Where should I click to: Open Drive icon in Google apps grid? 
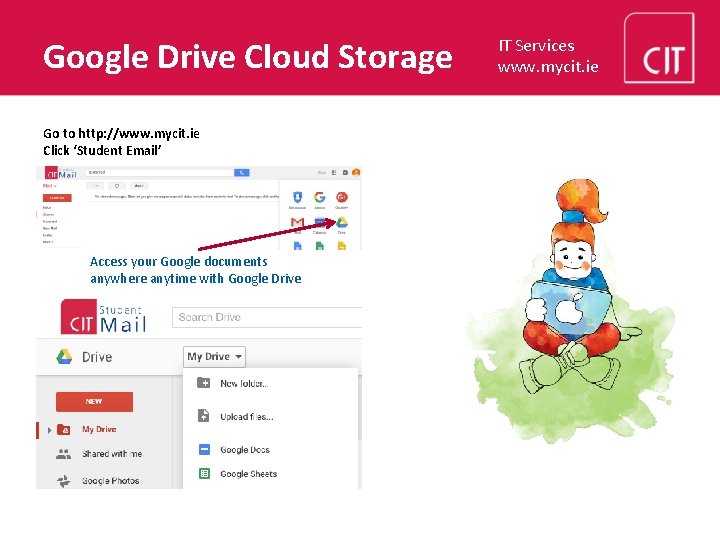342,223
